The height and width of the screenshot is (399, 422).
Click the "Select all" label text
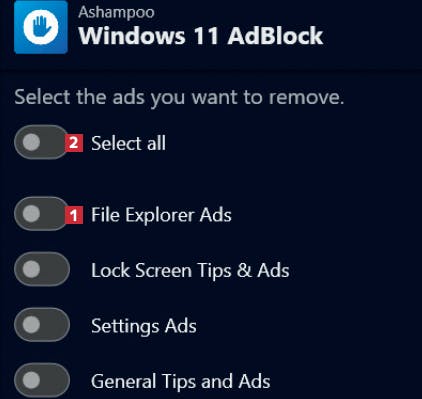point(128,143)
